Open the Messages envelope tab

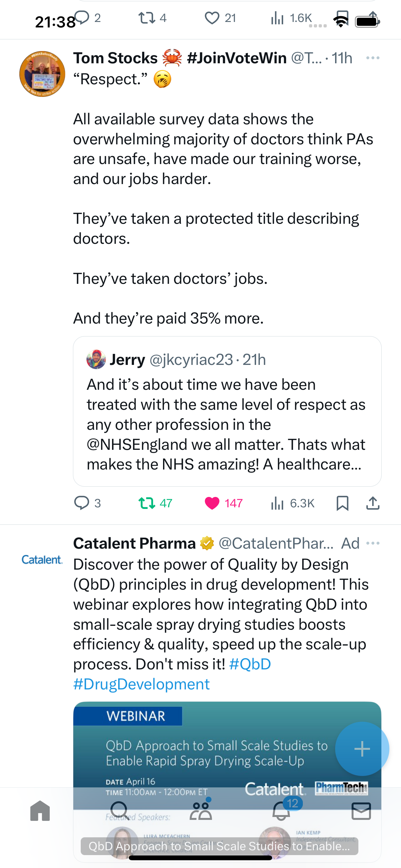point(361,811)
